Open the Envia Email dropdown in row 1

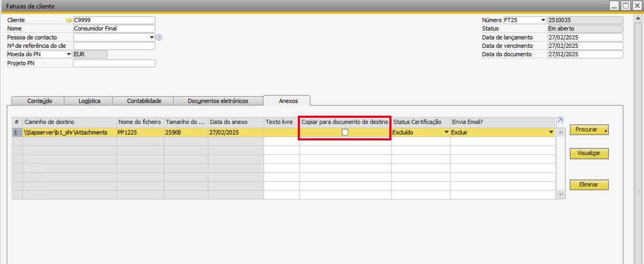[551, 133]
